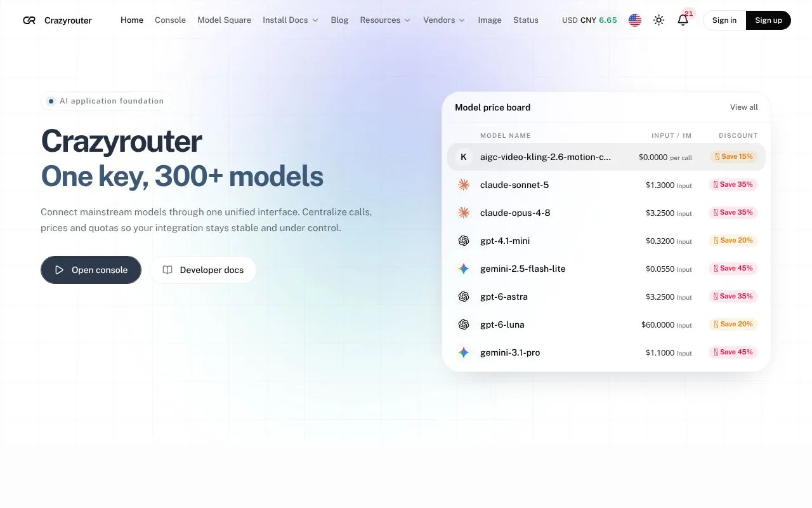812x508 pixels.
Task: Click the Crazyrouter logo icon
Action: (x=29, y=20)
